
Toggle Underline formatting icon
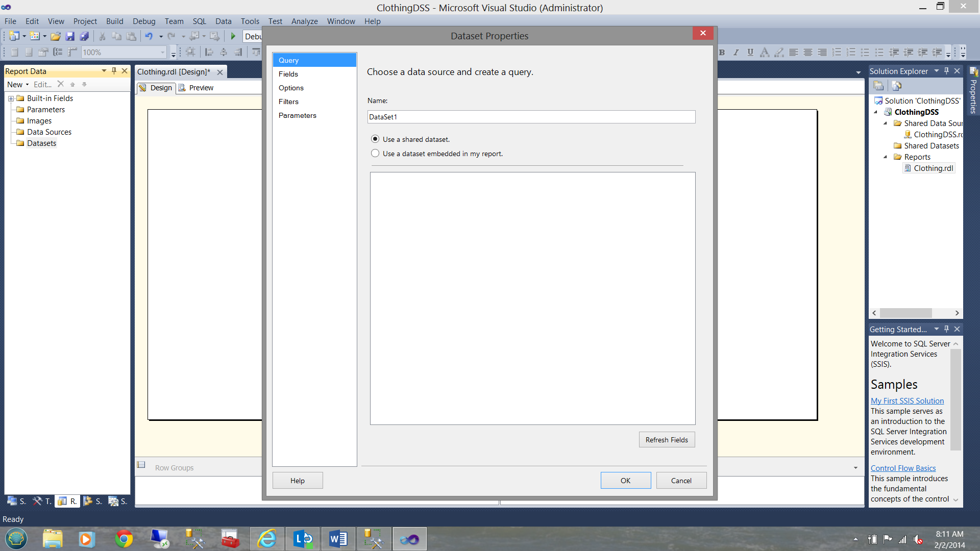(750, 52)
